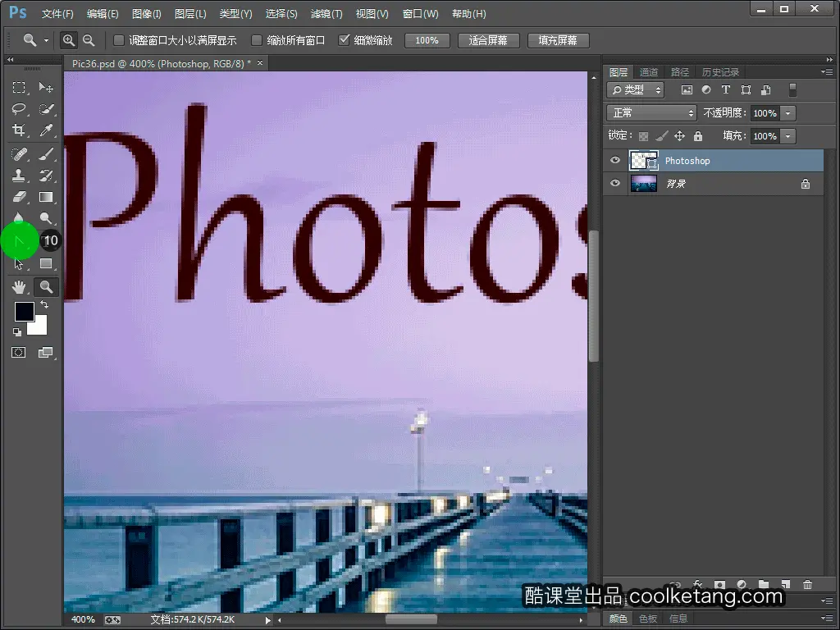Switch to the 历史记录 tab
The width and height of the screenshot is (840, 630).
tap(720, 72)
